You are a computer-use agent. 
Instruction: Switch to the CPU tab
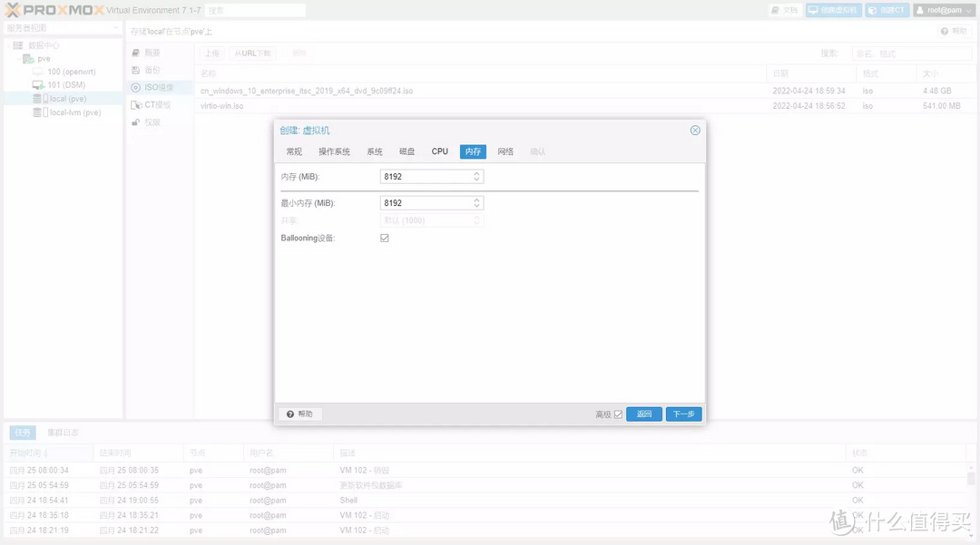440,151
